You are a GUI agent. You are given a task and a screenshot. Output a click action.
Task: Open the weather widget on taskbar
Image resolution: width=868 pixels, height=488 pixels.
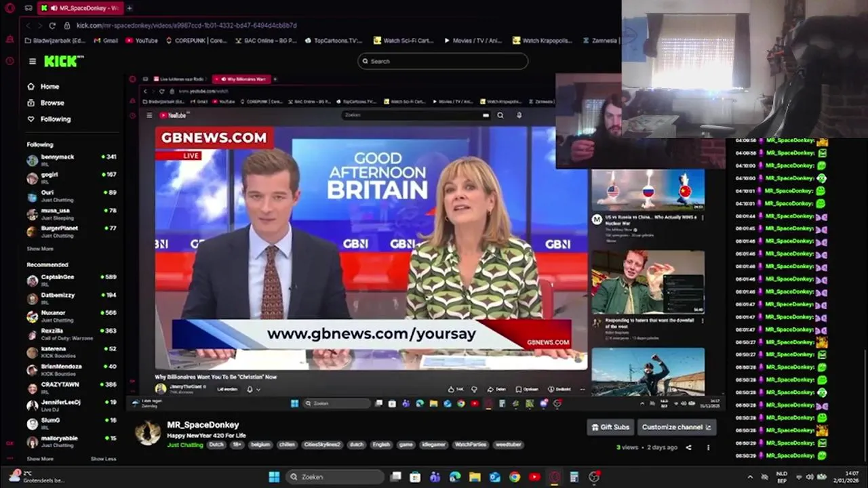[37, 476]
